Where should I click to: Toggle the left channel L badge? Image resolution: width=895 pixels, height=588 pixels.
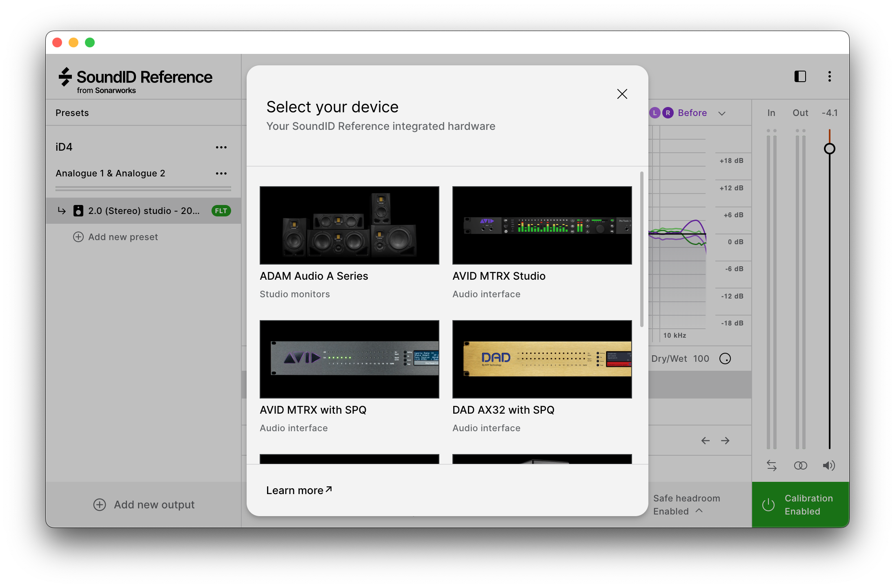(x=655, y=113)
